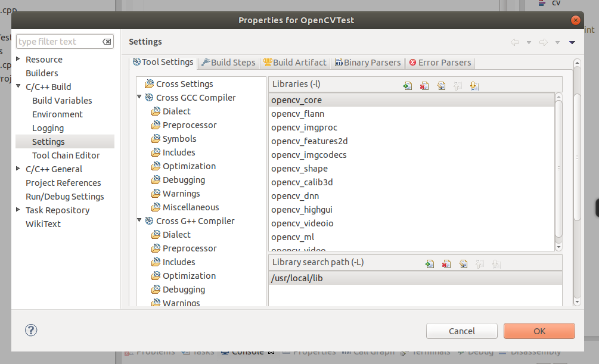Add a library in the Libraries (-l) toolbar
Viewport: 599px width, 364px height.
[408, 86]
